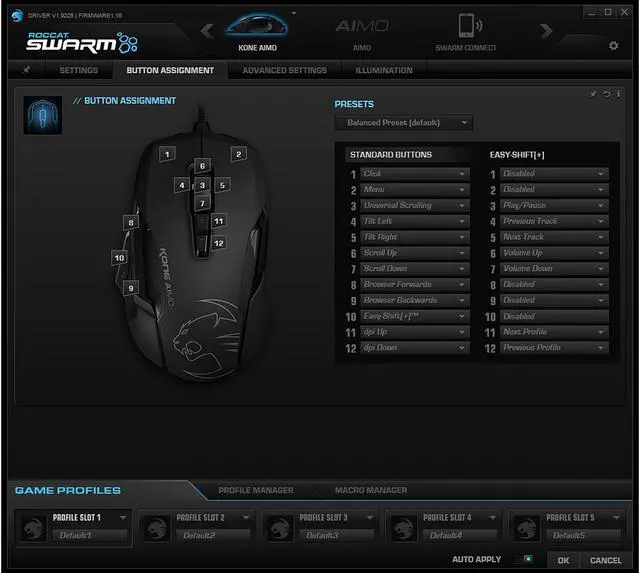Open the Balanced Preset dropdown

tap(404, 123)
